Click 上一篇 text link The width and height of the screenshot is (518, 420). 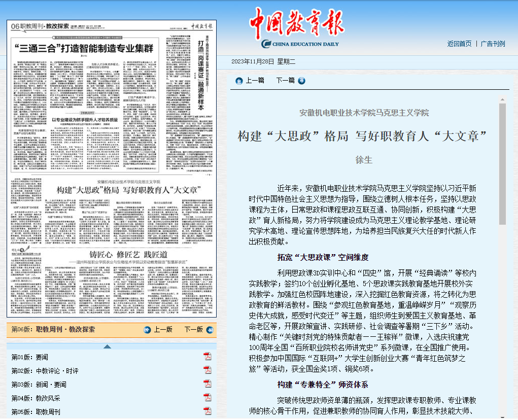[255, 81]
